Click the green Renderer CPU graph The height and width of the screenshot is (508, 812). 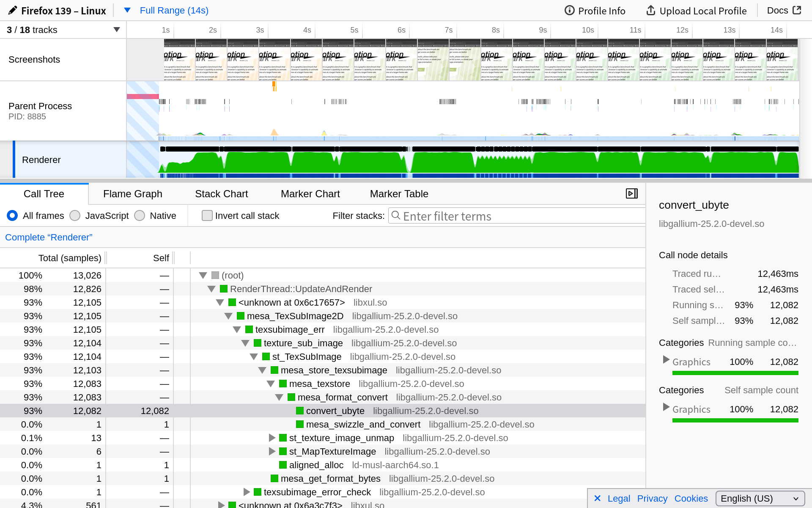tap(478, 163)
